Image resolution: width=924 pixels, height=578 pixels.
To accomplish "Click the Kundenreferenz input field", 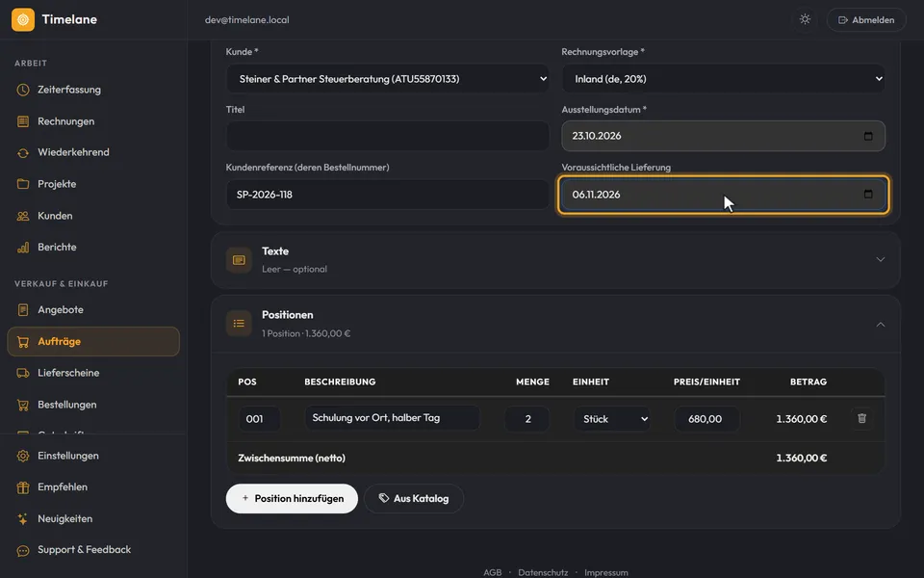I will click(x=387, y=195).
